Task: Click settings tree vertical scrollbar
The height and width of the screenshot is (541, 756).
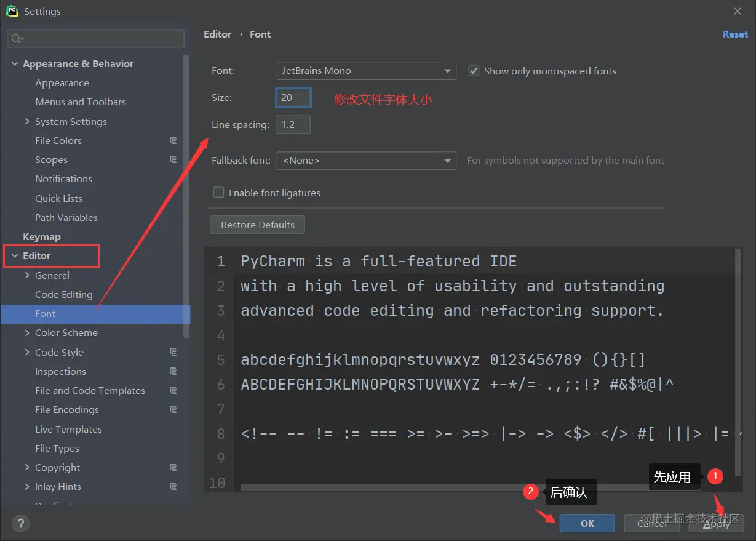Action: [x=187, y=197]
